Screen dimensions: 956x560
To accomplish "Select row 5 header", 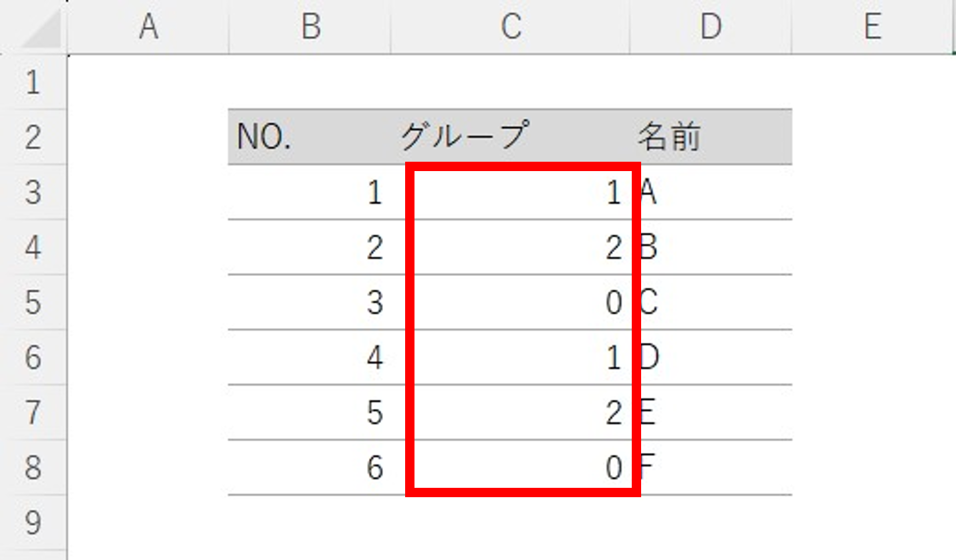I will click(33, 302).
